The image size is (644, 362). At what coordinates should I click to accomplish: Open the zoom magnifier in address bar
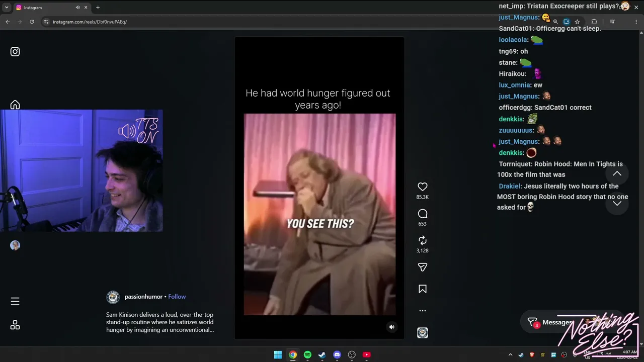(555, 22)
